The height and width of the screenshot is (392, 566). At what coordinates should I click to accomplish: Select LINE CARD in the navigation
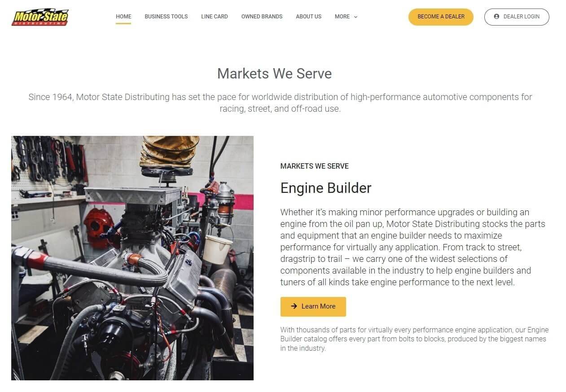point(215,17)
